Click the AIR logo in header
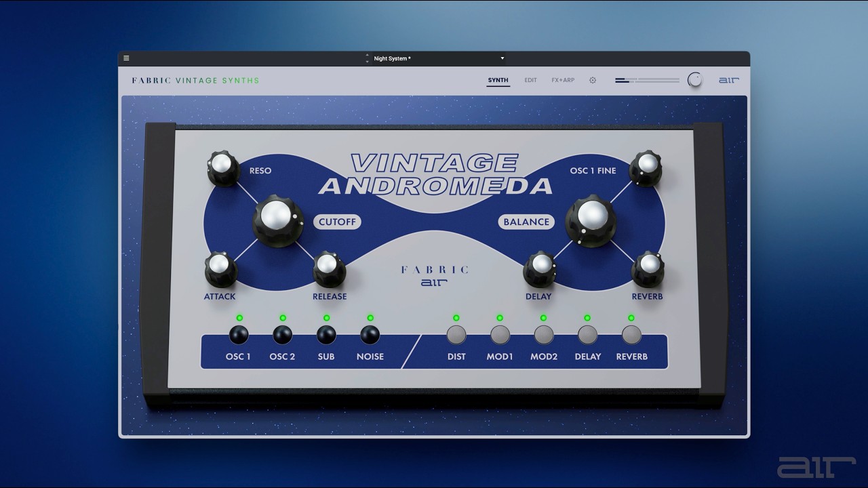Viewport: 868px width, 488px height. click(x=729, y=80)
